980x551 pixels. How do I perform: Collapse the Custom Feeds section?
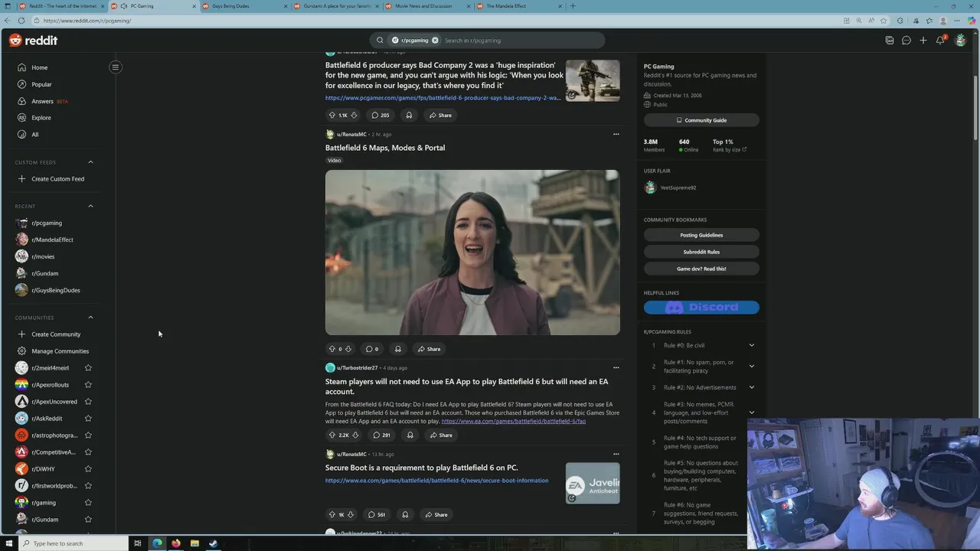pos(90,162)
